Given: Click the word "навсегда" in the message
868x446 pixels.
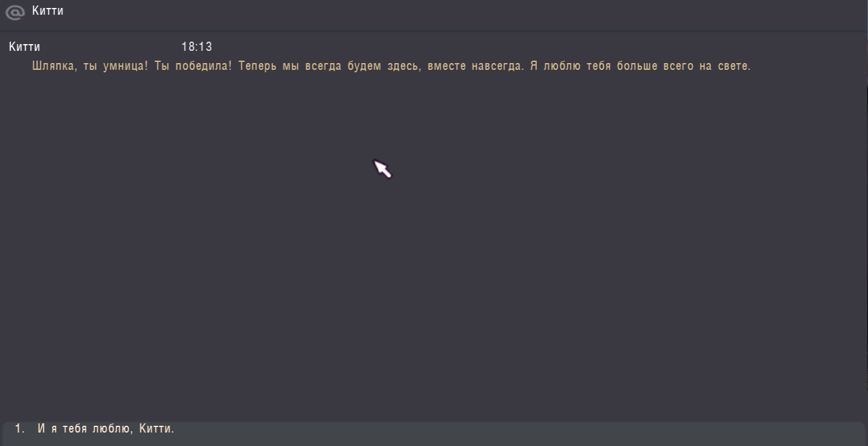Looking at the screenshot, I should tap(498, 66).
